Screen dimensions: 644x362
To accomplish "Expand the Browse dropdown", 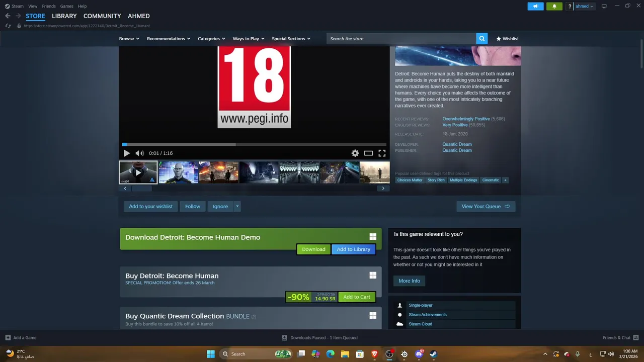I will tap(129, 39).
